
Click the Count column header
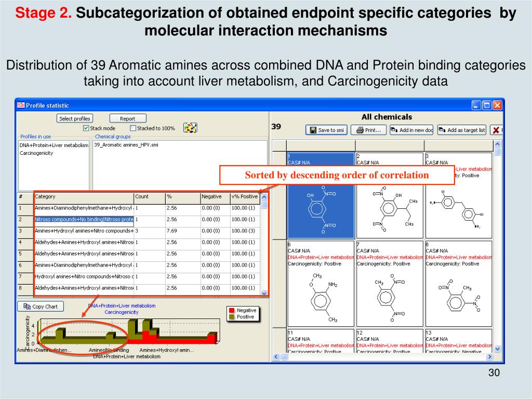(150, 197)
